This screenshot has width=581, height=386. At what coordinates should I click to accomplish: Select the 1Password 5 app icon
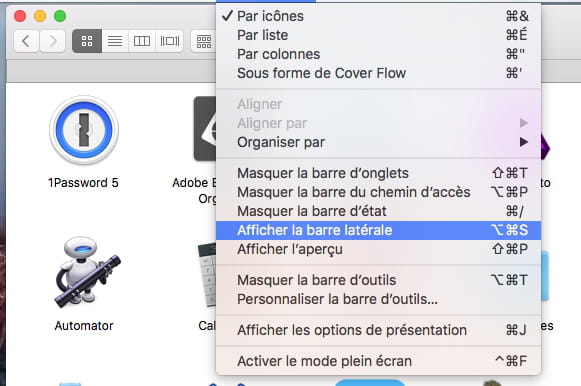(84, 130)
